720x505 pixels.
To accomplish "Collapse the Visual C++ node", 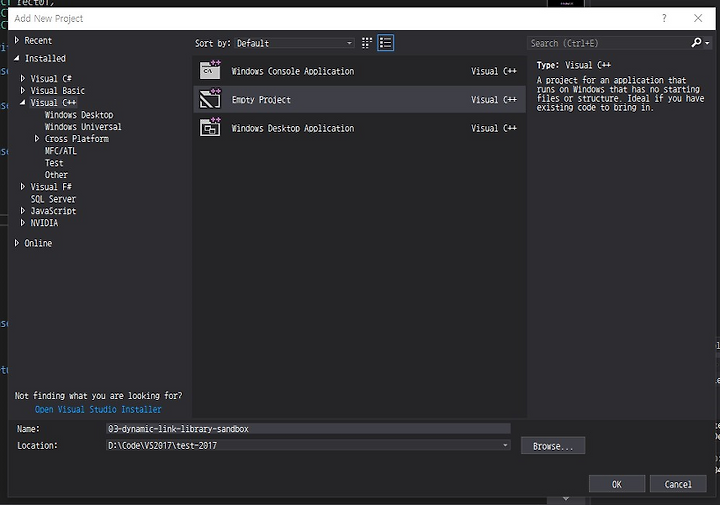I will (23, 102).
